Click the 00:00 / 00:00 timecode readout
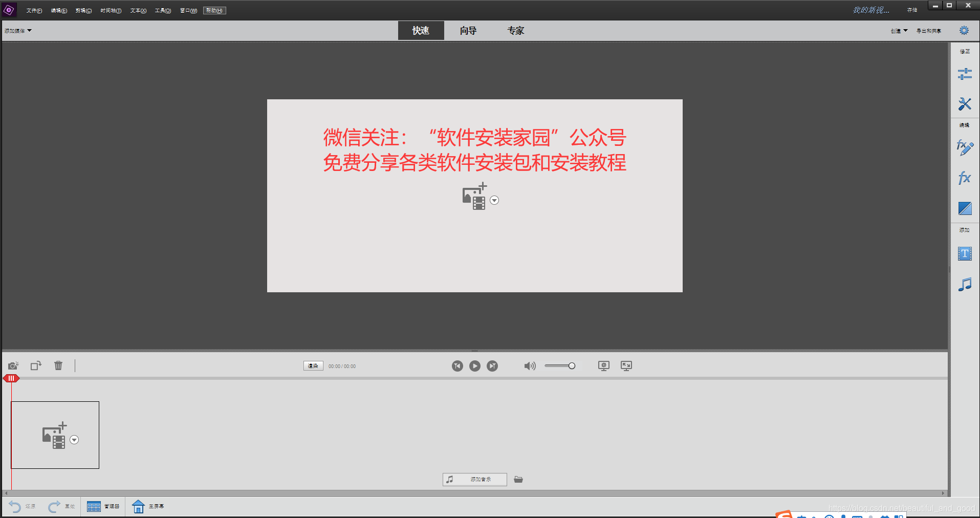This screenshot has width=980, height=518. [x=342, y=366]
